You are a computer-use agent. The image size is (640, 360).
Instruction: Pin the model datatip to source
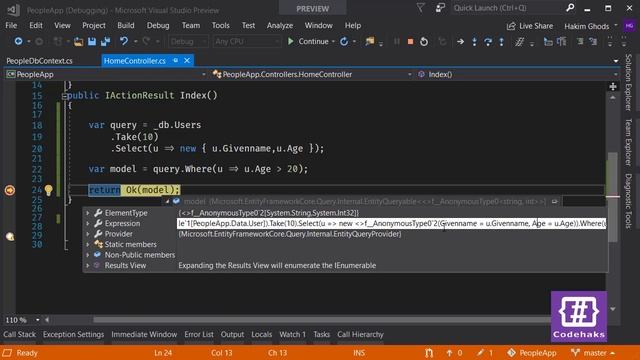(554, 201)
